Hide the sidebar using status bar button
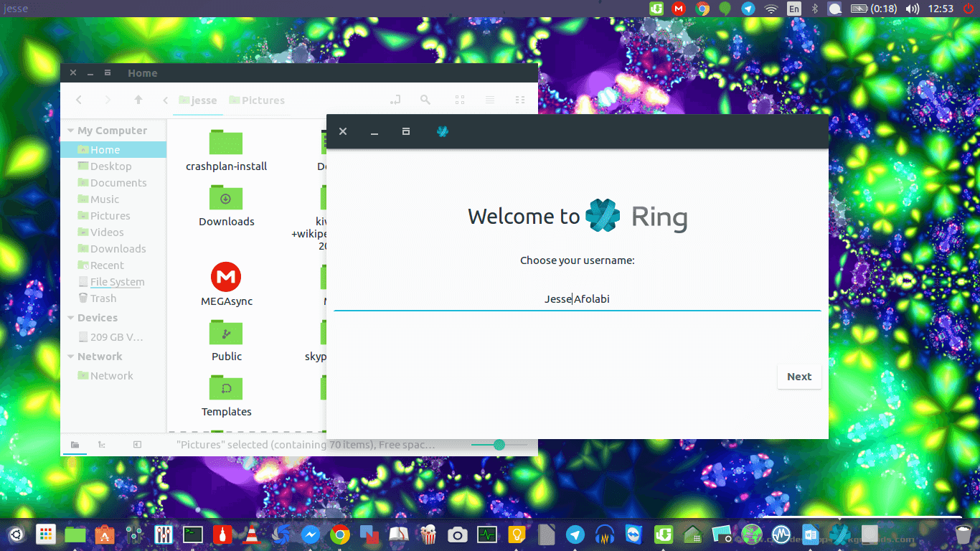Screen dimensions: 980x551 click(x=137, y=445)
